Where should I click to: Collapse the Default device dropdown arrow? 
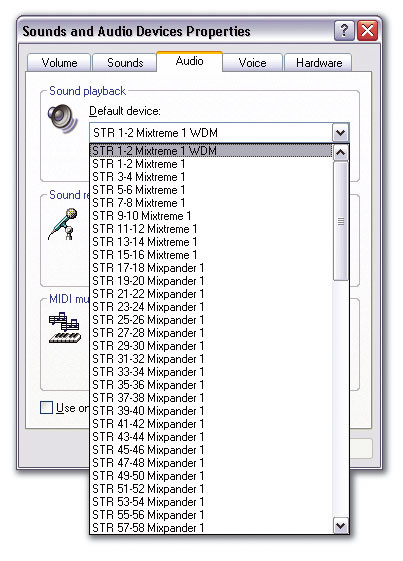coord(340,133)
